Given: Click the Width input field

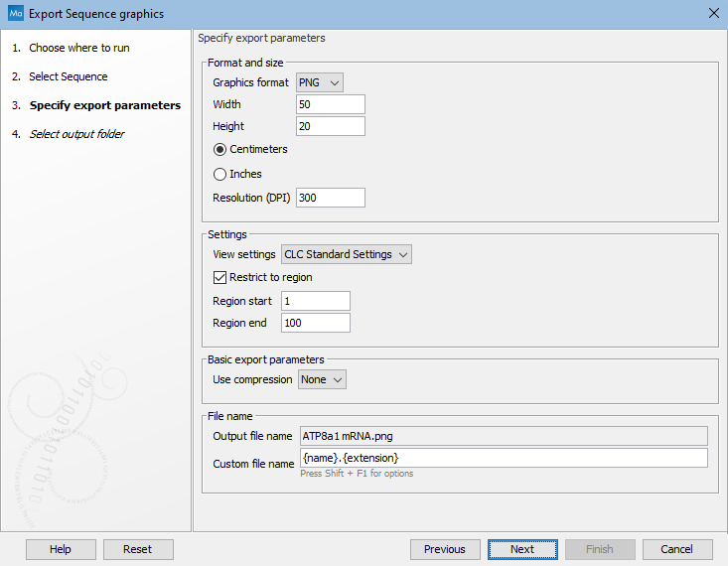Looking at the screenshot, I should [x=330, y=104].
